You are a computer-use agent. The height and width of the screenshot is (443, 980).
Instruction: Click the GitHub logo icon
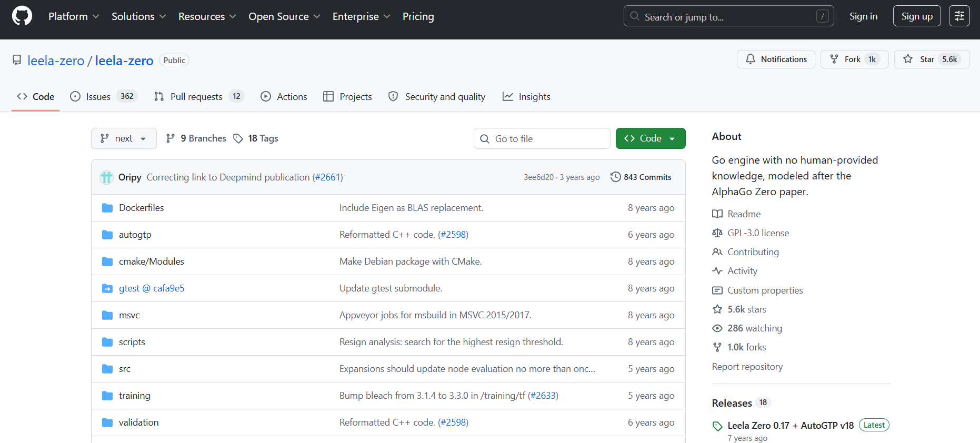click(22, 16)
